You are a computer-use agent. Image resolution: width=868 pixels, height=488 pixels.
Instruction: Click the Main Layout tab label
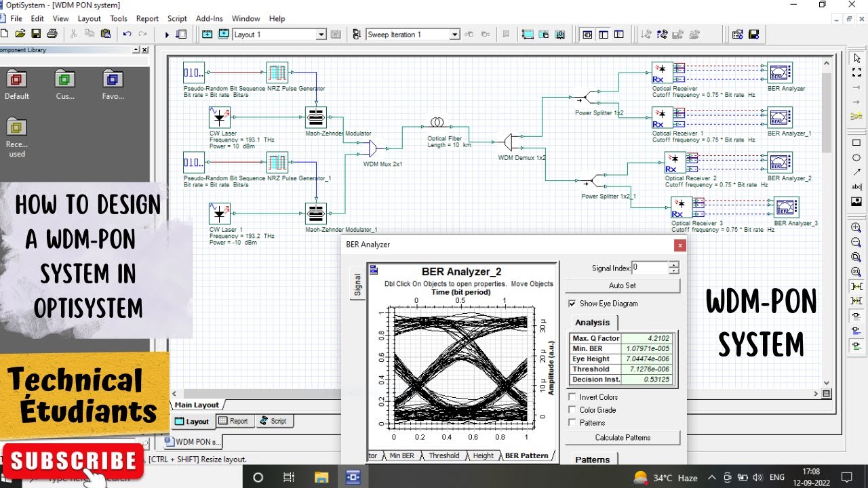click(x=197, y=405)
